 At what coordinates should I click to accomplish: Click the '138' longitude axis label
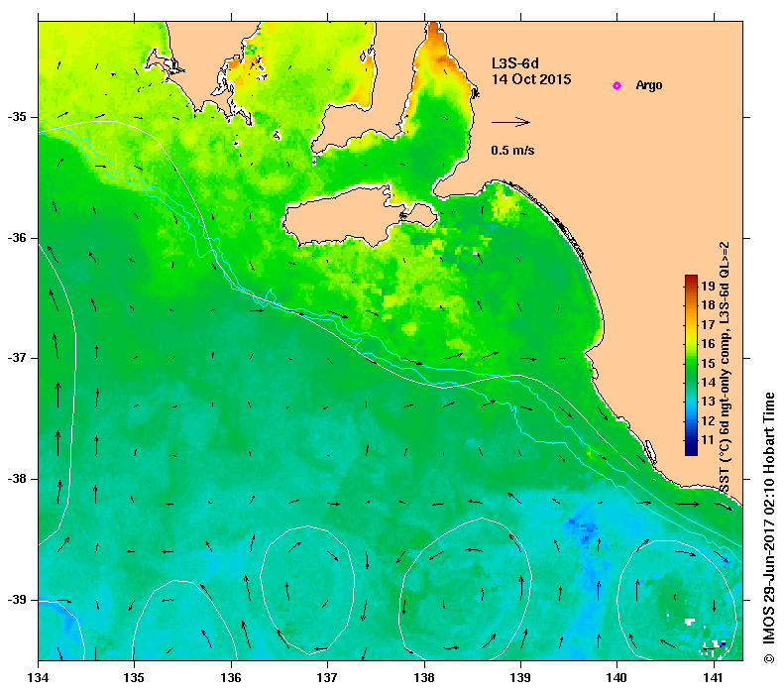click(x=424, y=678)
